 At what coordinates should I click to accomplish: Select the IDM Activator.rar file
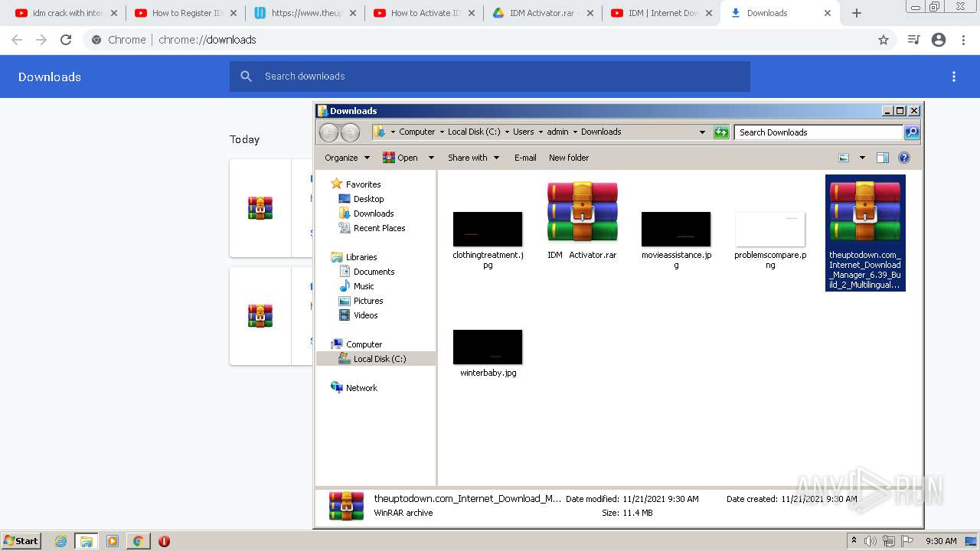pyautogui.click(x=582, y=220)
